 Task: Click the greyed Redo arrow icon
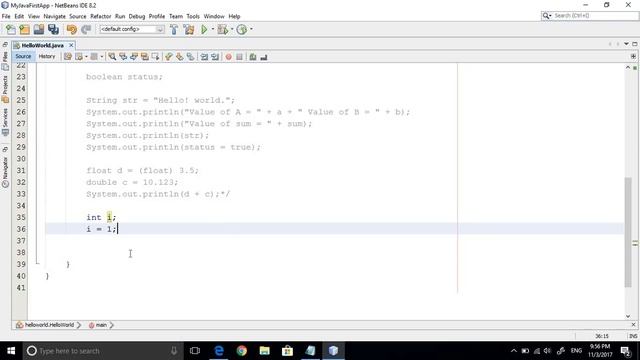click(86, 29)
